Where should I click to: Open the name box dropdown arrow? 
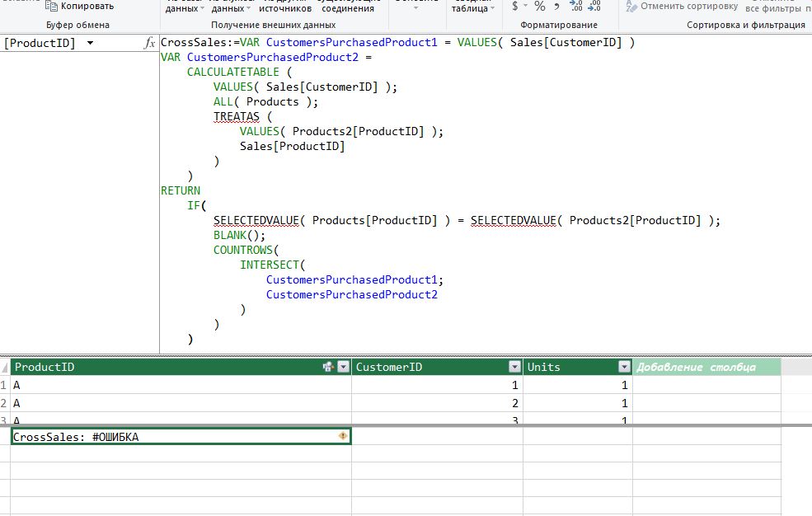pyautogui.click(x=90, y=43)
